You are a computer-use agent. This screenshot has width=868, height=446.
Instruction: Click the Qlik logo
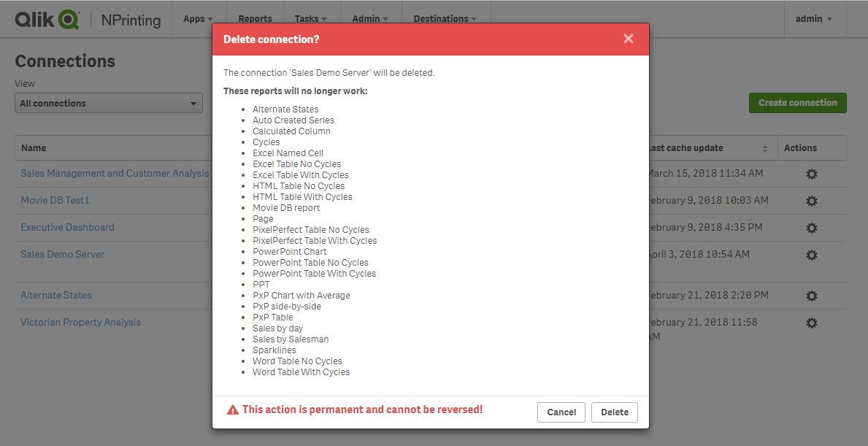(47, 20)
